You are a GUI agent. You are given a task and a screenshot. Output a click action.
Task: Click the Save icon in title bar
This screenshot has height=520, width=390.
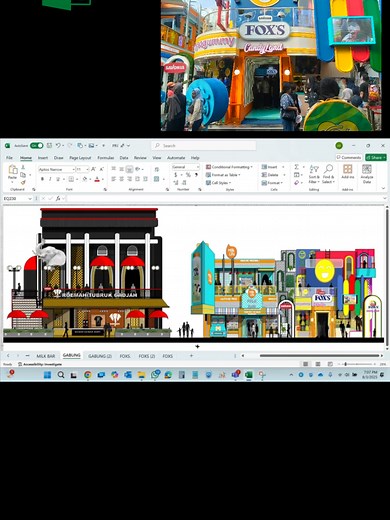(49, 146)
